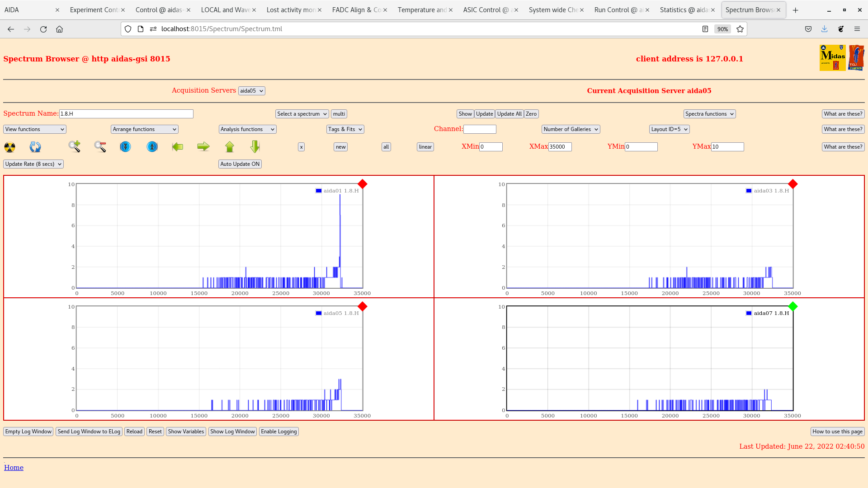Switch to the Statistics tab
This screenshot has width=868, height=488.
pyautogui.click(x=687, y=10)
